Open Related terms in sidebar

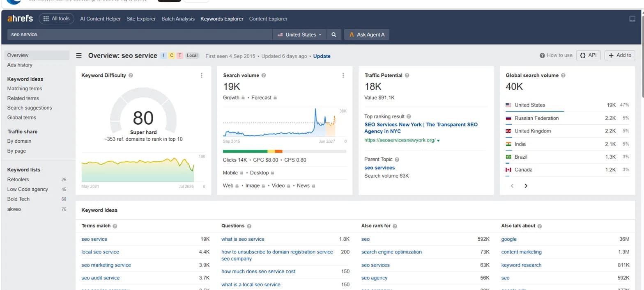click(x=23, y=98)
